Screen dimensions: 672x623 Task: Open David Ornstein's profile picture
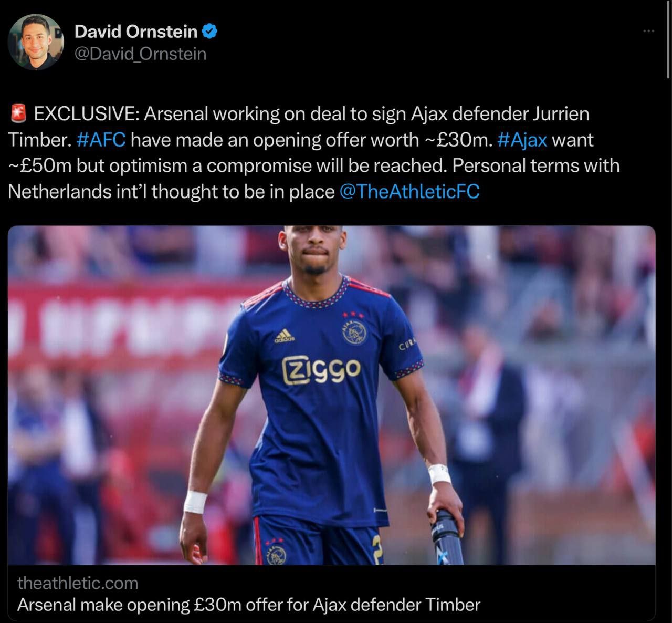point(36,42)
